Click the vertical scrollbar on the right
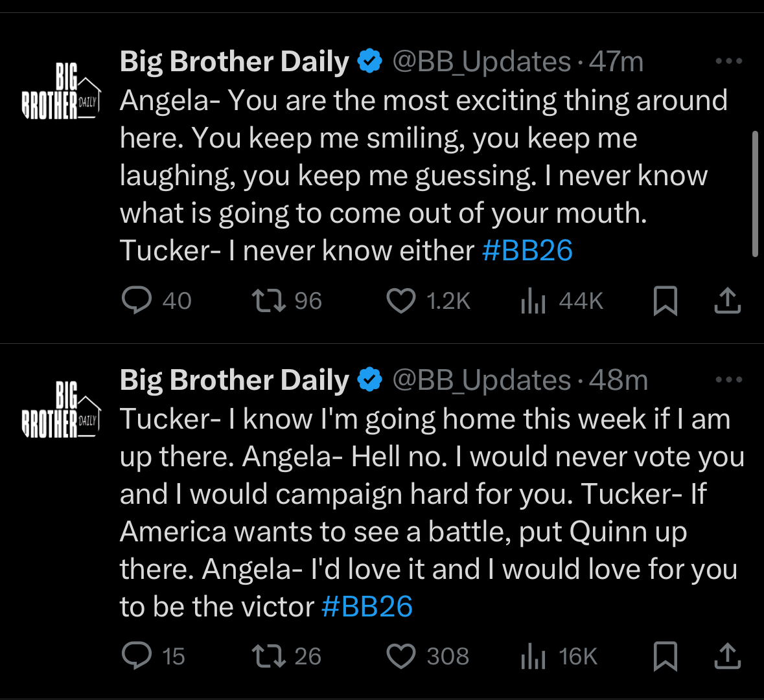Image resolution: width=764 pixels, height=700 pixels. click(755, 194)
